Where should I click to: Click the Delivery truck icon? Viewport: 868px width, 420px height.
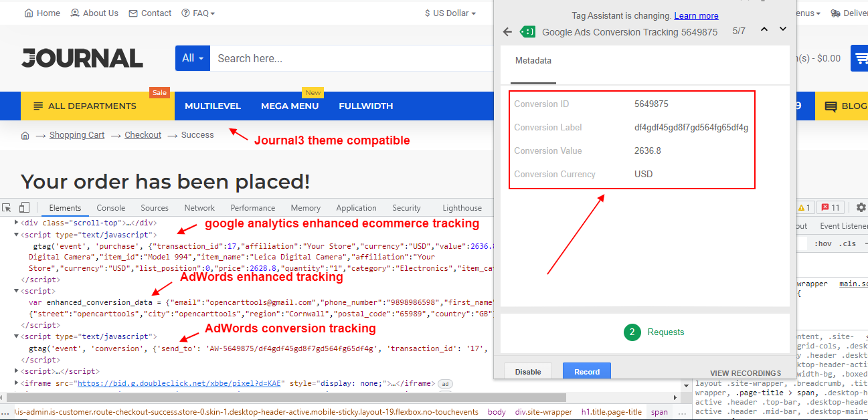click(836, 13)
